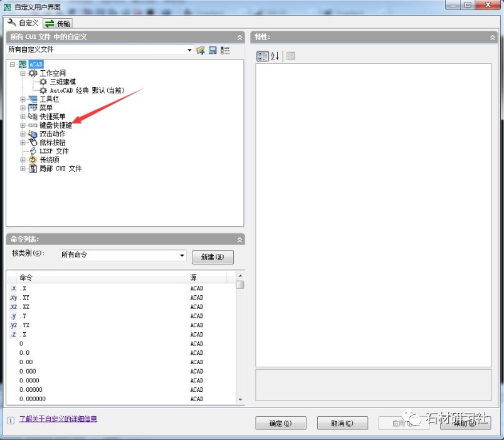Expand the 双击动作 node

click(x=23, y=134)
